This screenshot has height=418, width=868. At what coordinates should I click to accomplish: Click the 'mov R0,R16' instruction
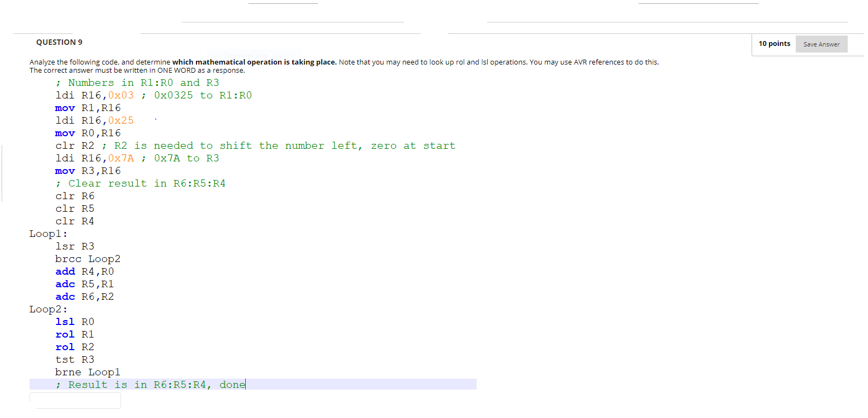point(88,133)
